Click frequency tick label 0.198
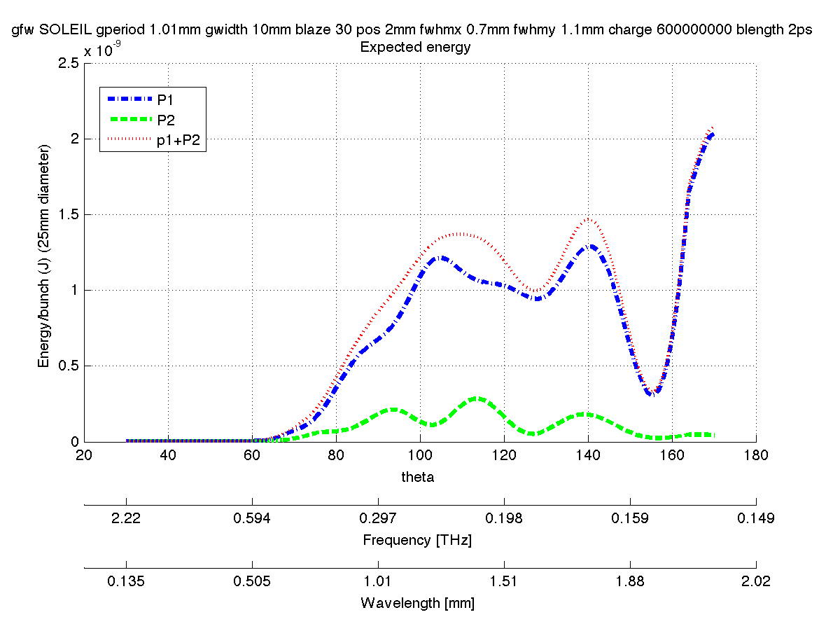 [x=504, y=519]
